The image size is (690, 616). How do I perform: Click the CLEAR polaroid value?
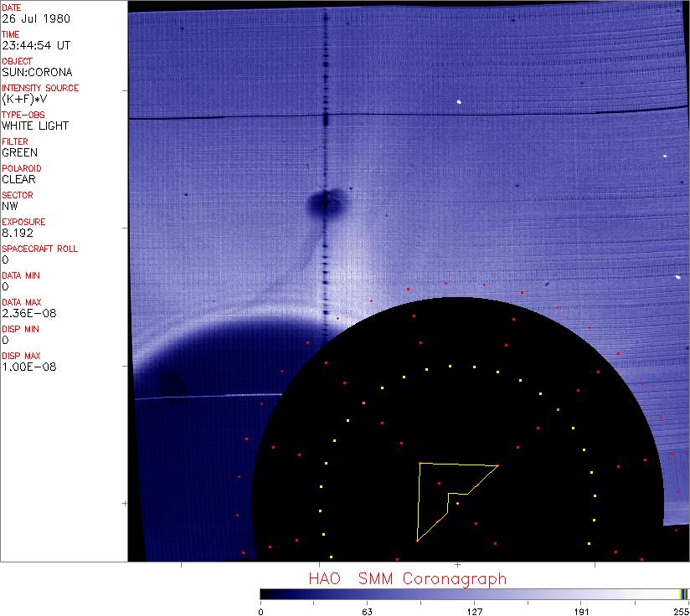(18, 179)
